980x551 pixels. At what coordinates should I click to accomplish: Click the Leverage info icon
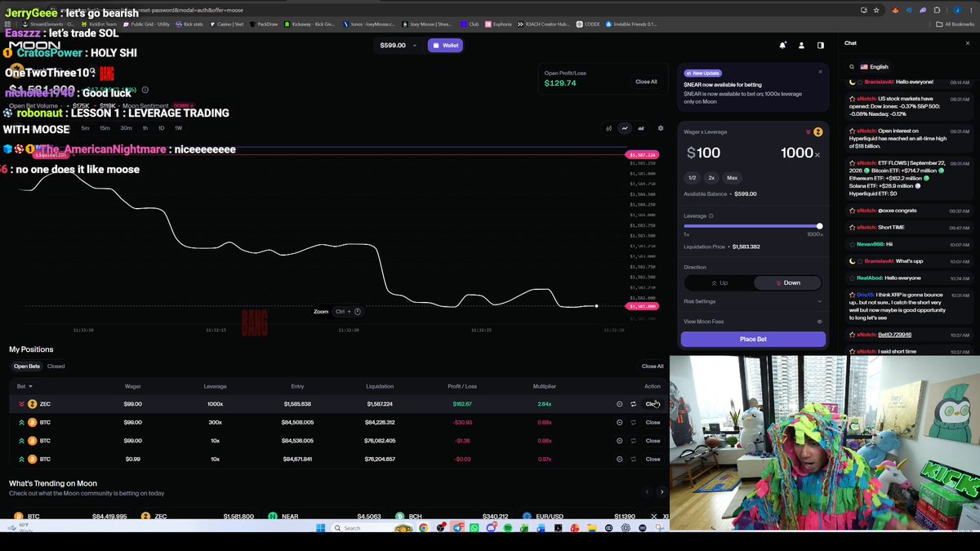[711, 216]
